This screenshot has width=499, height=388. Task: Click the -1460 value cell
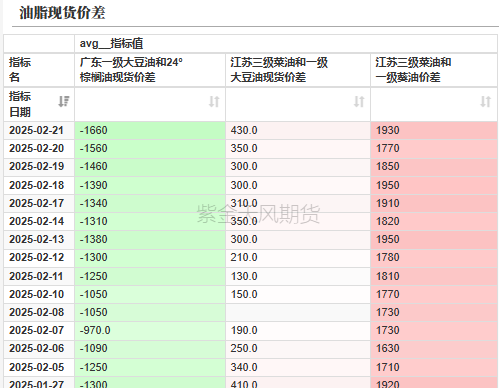pos(150,166)
